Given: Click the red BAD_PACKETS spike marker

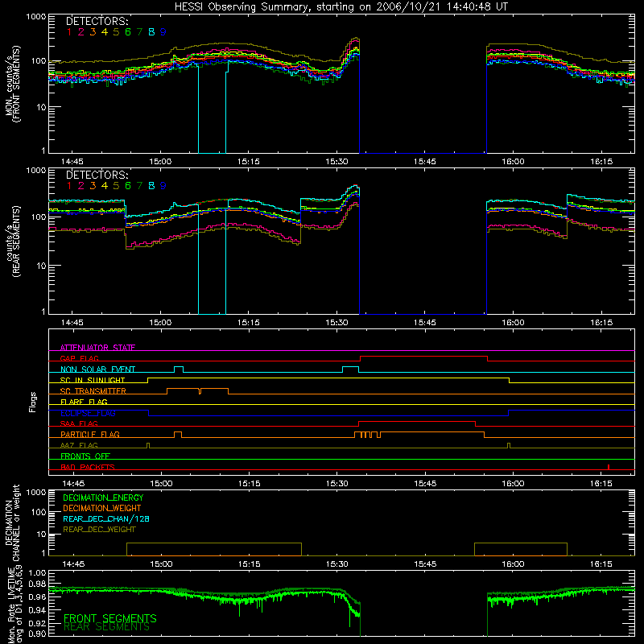Looking at the screenshot, I should [609, 467].
